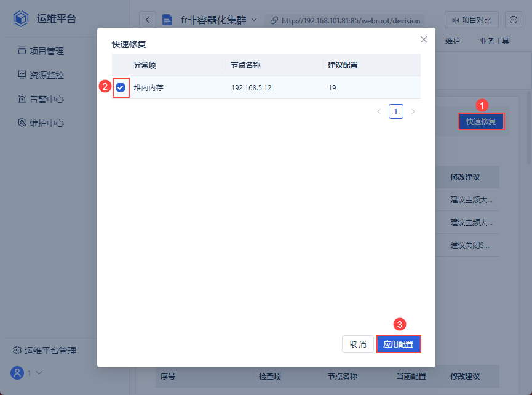Viewport: 532px width, 395px height.
Task: Click the 资源监控 monitor icon
Action: [22, 74]
